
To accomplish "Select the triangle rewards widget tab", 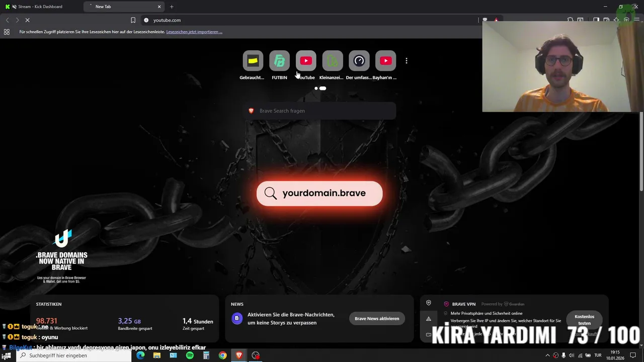I will point(429,319).
